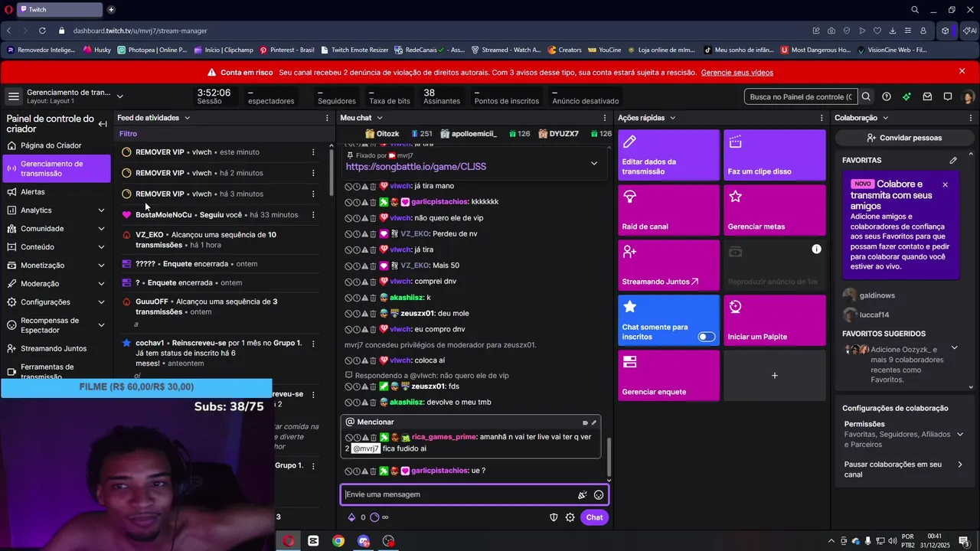This screenshot has height=551, width=980.
Task: Expand the Conteúdo sidebar section
Action: (x=101, y=247)
